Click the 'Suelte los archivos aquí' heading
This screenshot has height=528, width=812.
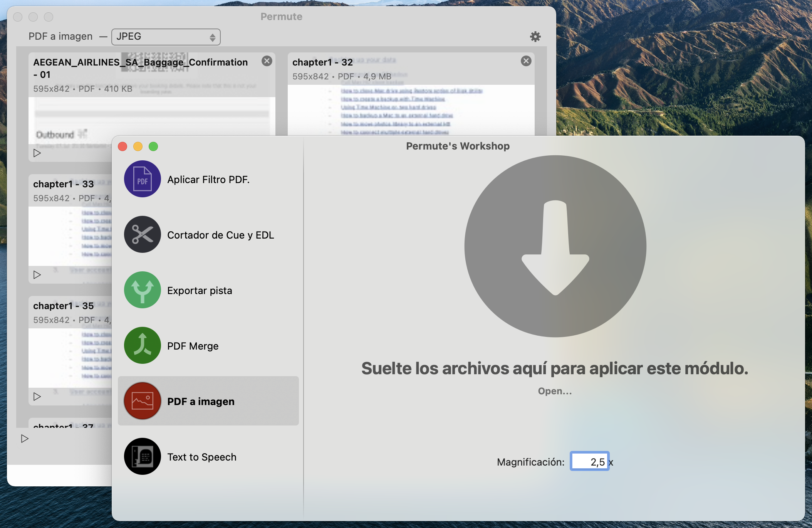coord(554,368)
